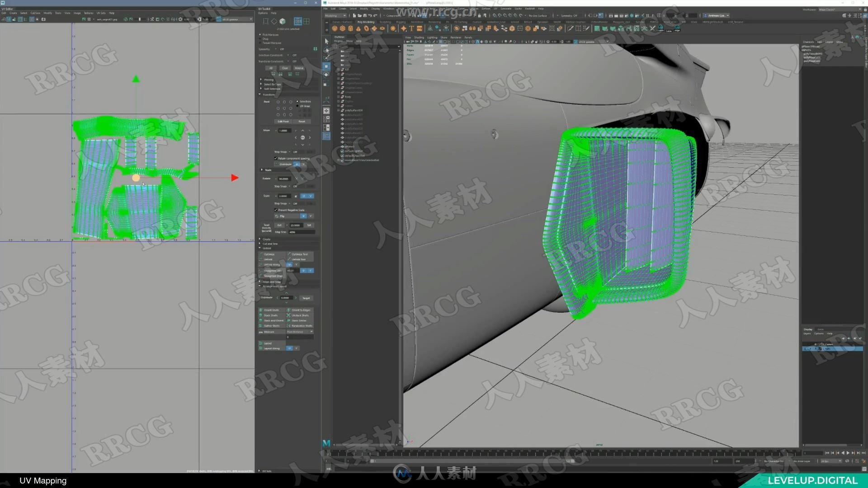Select polySurface826 in the Outliner
This screenshot has height=488, width=868.
coord(354,110)
